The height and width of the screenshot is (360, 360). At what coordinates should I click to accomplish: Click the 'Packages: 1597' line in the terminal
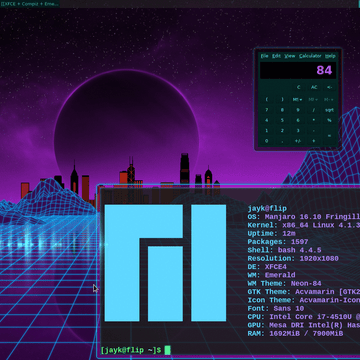(278, 242)
